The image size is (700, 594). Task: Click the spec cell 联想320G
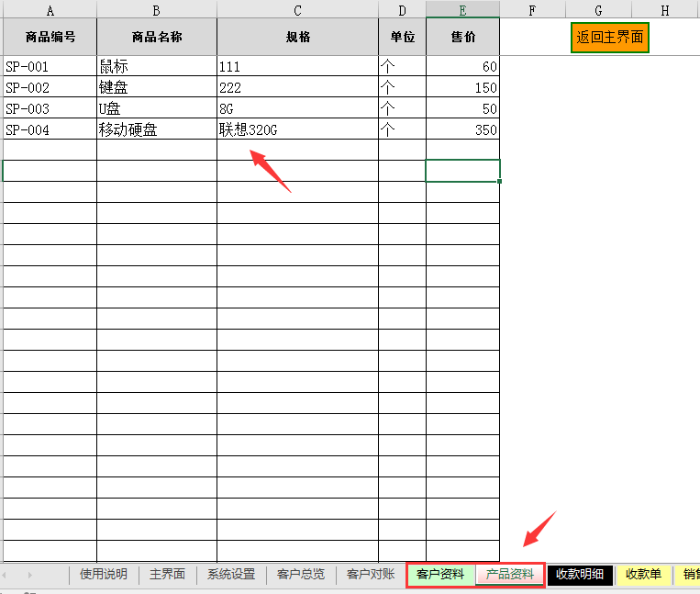click(298, 129)
